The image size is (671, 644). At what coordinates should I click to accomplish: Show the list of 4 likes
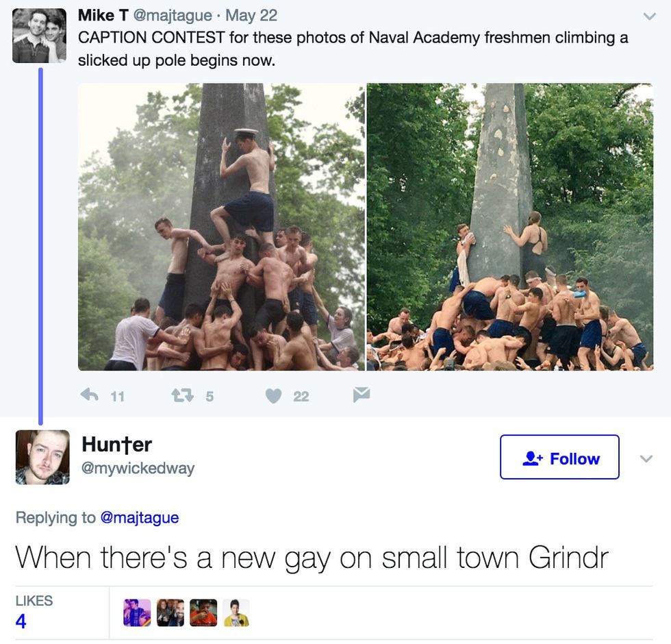point(34,611)
